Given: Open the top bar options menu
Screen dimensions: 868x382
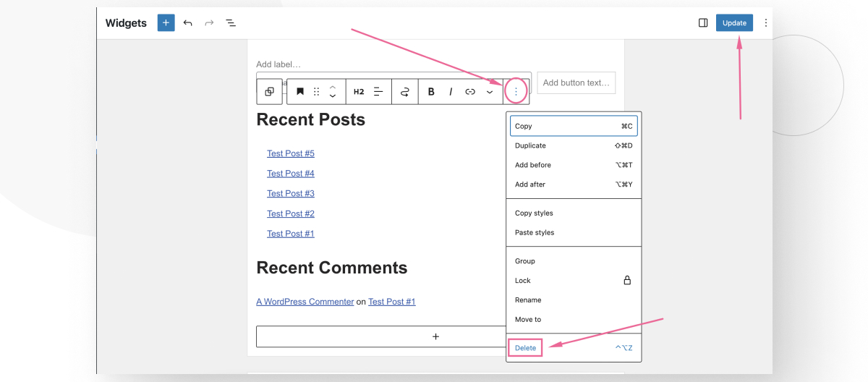Looking at the screenshot, I should (766, 23).
